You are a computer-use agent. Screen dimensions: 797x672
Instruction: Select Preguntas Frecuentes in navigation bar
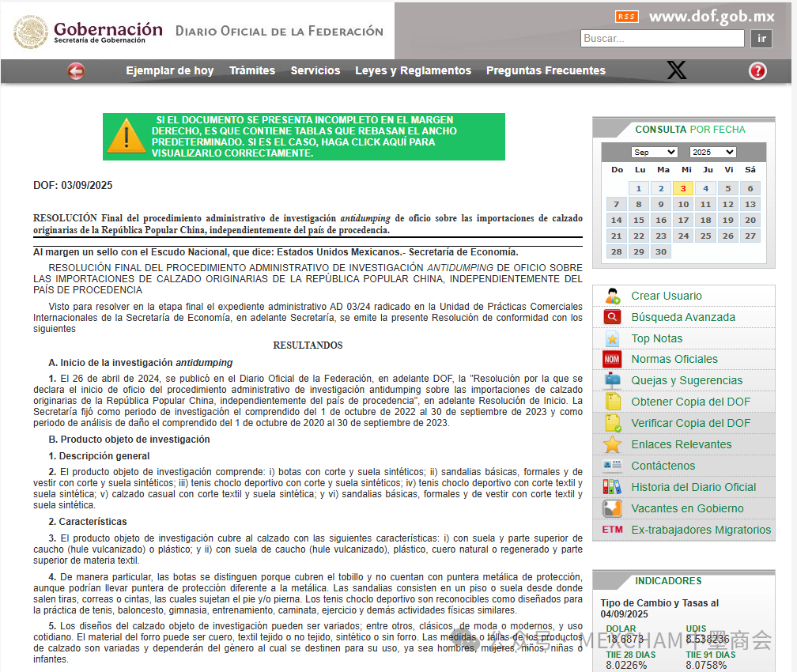(546, 71)
